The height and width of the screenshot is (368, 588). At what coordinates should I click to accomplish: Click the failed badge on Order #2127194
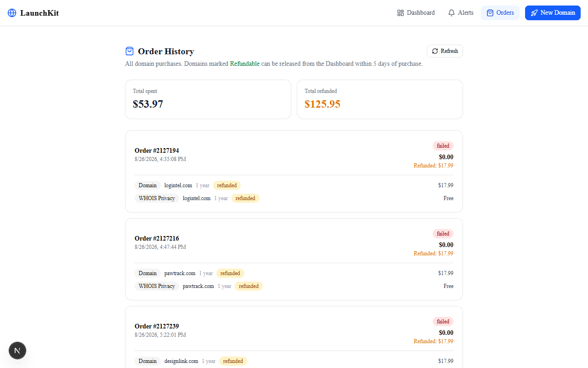(443, 146)
